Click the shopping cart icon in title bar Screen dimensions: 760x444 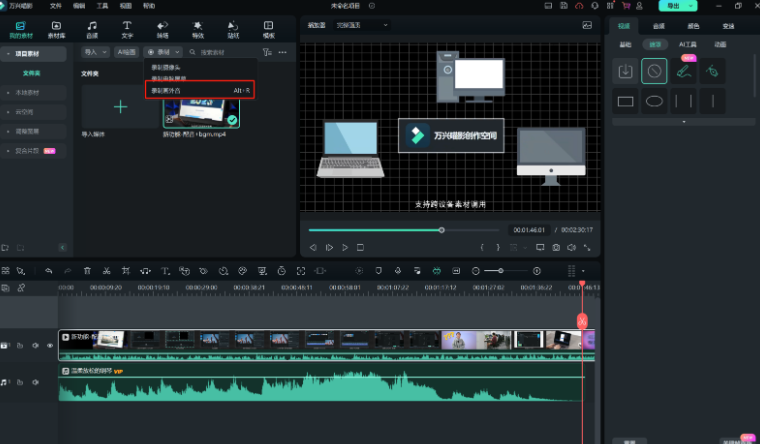pyautogui.click(x=625, y=6)
